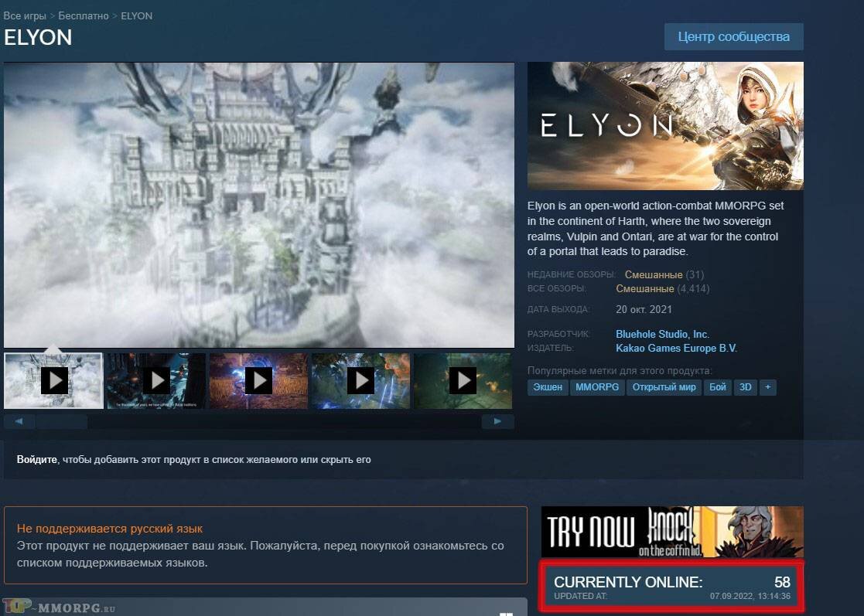Viewport: 864px width, 616px height.
Task: Click the Не поддерживается русский язык notice heading
Action: coord(110,529)
